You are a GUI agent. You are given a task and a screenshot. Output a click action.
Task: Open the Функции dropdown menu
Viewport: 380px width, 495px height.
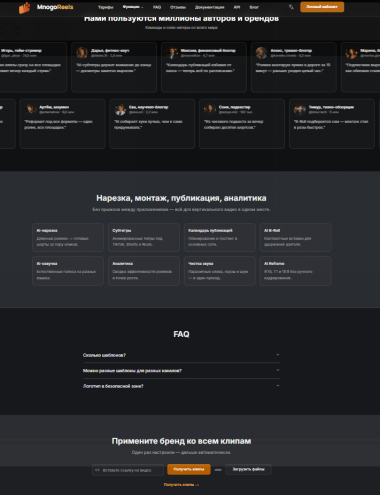[133, 7]
